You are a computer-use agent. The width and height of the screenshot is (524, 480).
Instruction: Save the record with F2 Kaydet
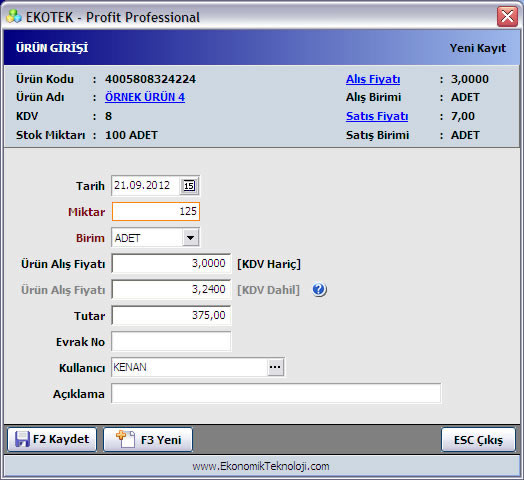pos(52,439)
